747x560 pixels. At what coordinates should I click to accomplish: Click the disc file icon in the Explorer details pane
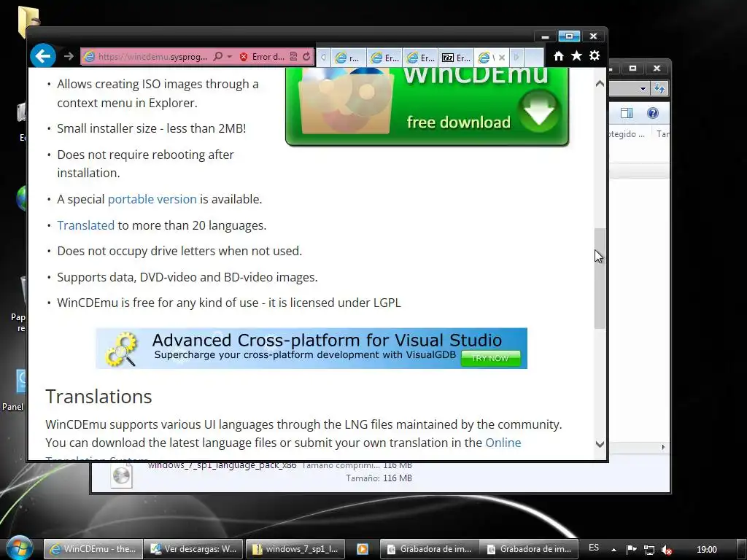point(122,475)
